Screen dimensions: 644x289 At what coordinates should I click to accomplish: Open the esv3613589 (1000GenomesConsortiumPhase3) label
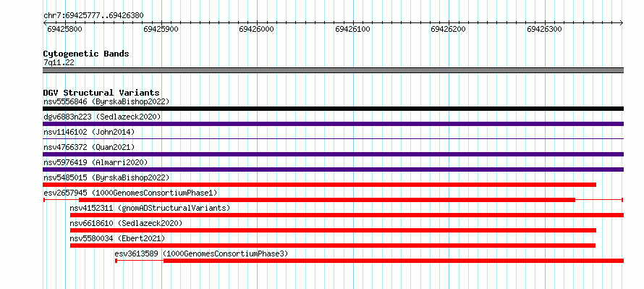point(201,254)
